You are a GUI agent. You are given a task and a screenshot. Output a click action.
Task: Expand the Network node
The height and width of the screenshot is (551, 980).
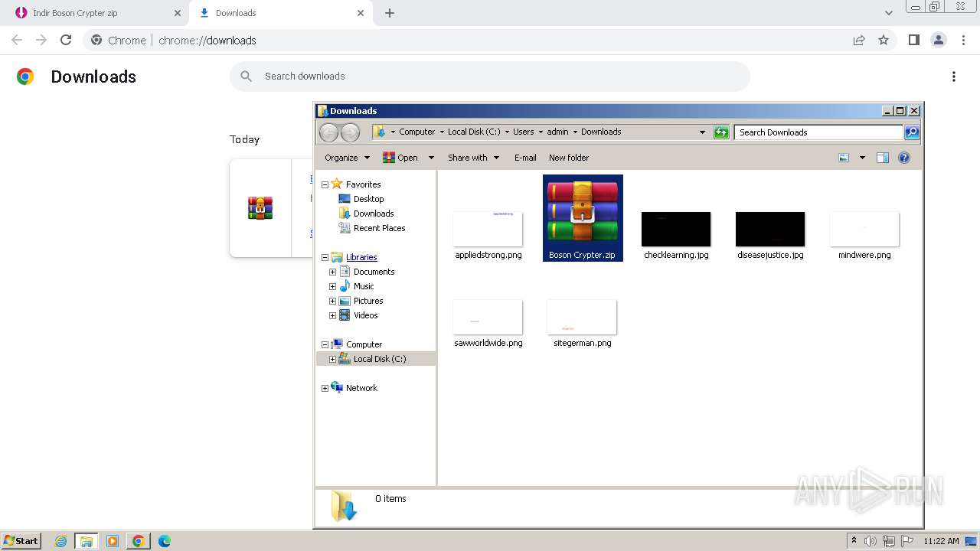pyautogui.click(x=325, y=389)
